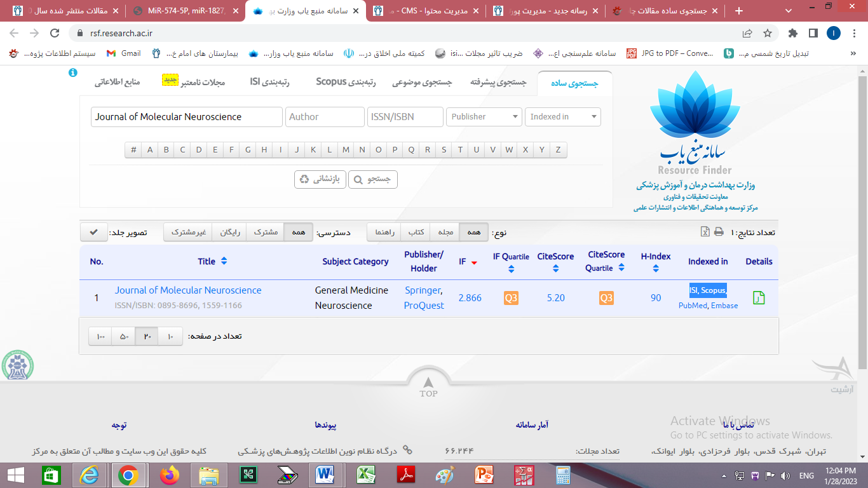Click the TOP arrow to return to top
The image size is (868, 488).
(429, 386)
